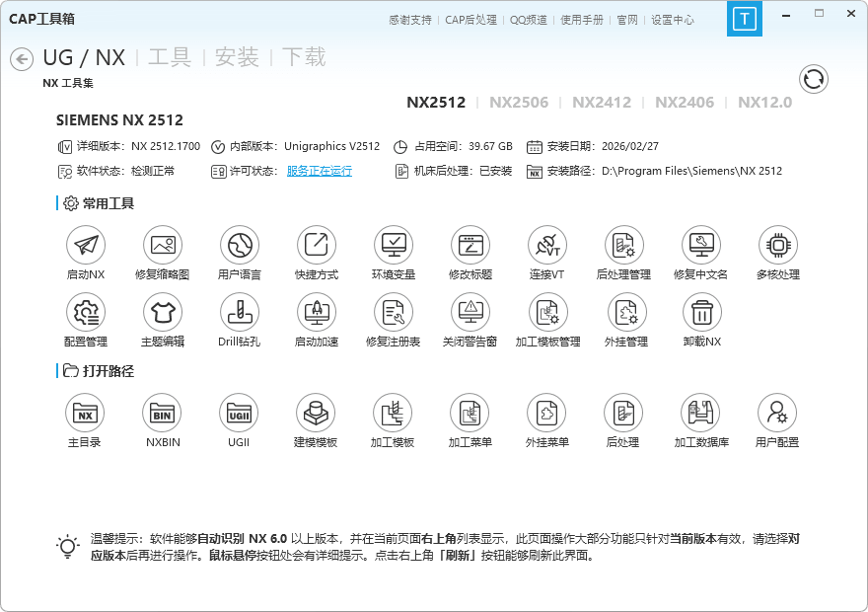Open the 使用手册 manual link
868x612 pixels.
tap(582, 20)
